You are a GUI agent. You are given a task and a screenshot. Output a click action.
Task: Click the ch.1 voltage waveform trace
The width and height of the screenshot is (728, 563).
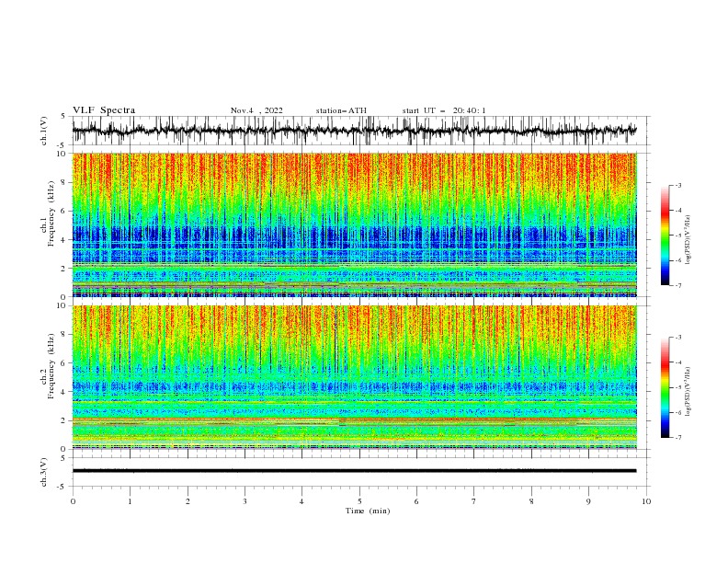point(354,131)
